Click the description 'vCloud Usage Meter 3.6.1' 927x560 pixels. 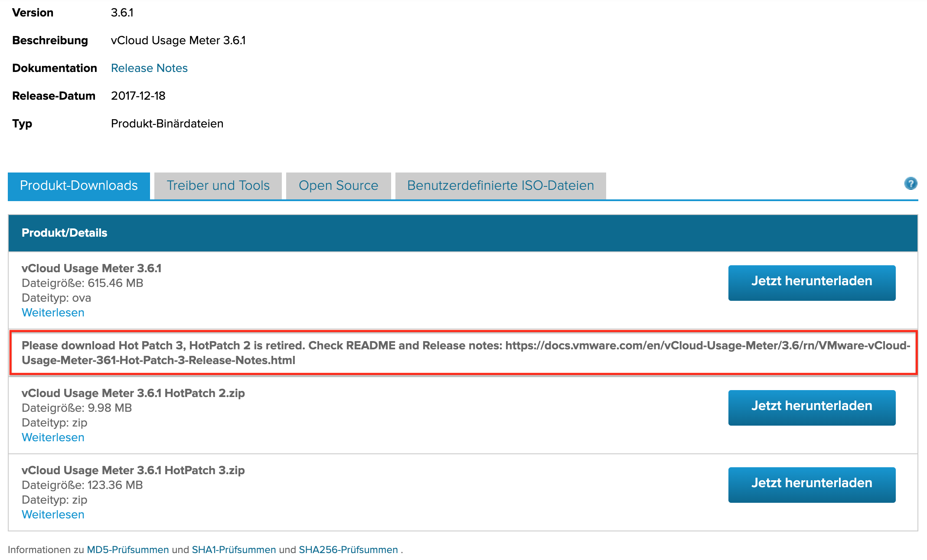point(178,40)
